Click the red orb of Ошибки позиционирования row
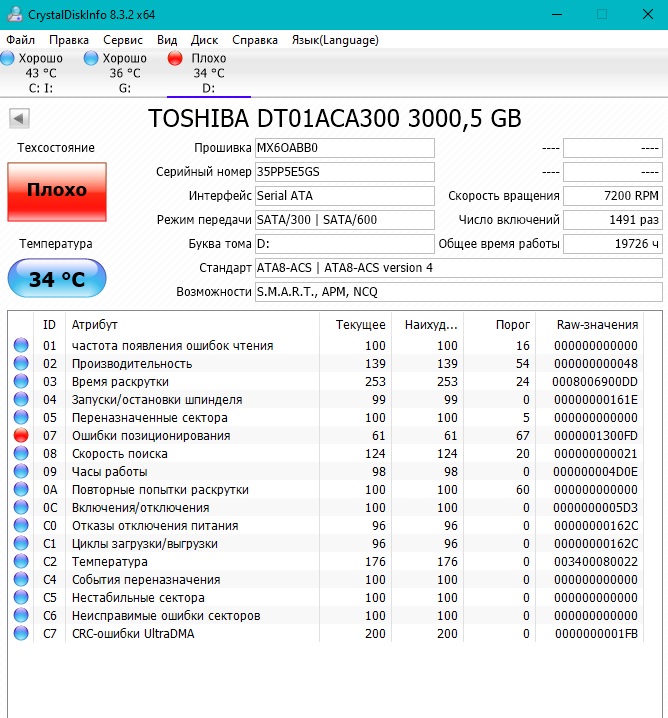This screenshot has width=668, height=718. 21,435
